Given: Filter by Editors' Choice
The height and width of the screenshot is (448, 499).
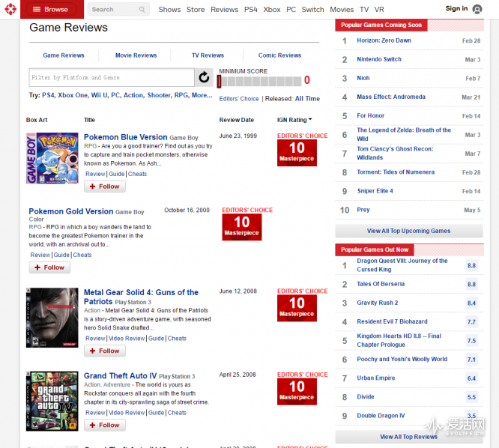Looking at the screenshot, I should [239, 99].
